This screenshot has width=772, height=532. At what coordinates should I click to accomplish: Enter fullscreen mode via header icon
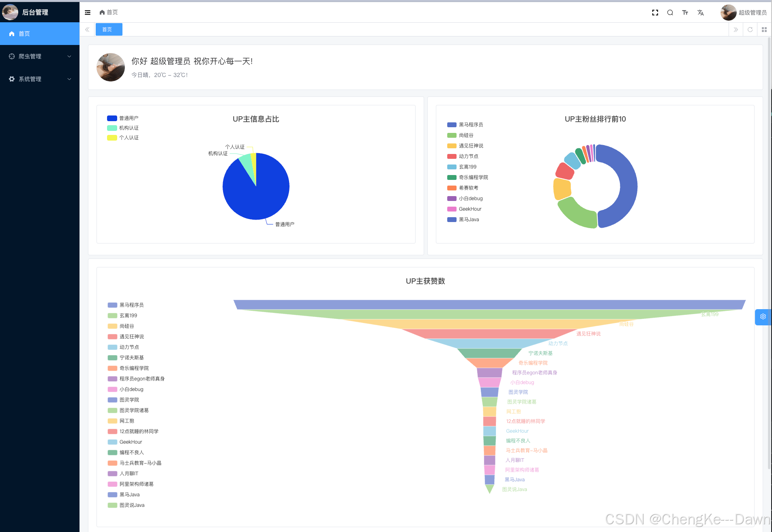(655, 13)
